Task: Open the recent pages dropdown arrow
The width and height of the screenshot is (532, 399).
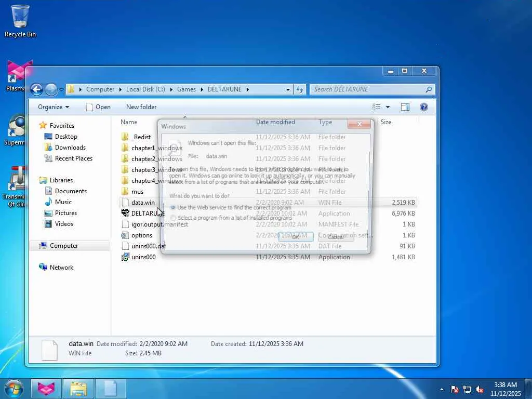Action: pos(61,89)
